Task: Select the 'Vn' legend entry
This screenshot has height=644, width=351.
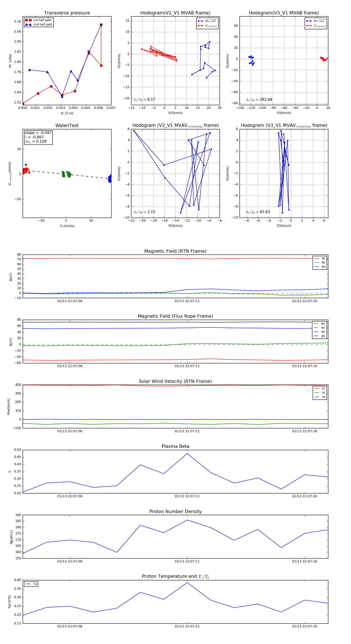Action: click(x=320, y=397)
